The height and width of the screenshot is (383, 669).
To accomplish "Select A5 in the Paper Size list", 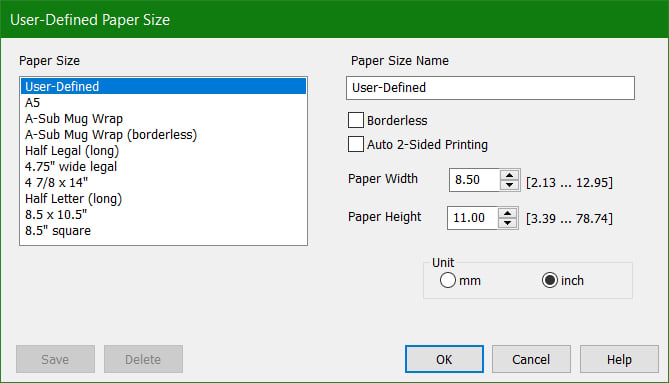I will [163, 102].
